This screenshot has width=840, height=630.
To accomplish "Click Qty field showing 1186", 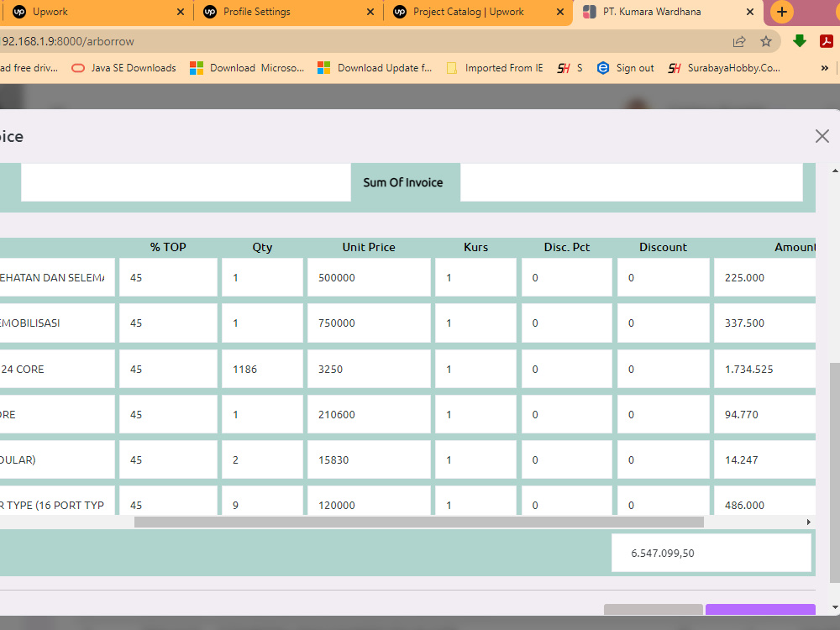I will click(x=262, y=369).
